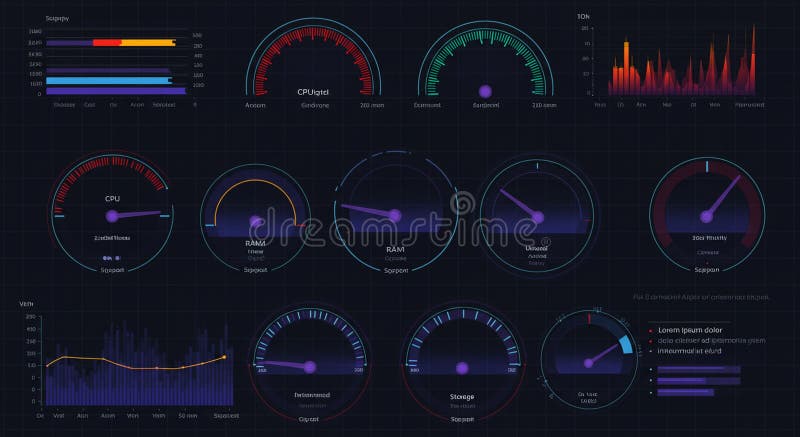800x437 pixels.
Task: Click the Storage label in the bottom gauge
Action: [462, 397]
